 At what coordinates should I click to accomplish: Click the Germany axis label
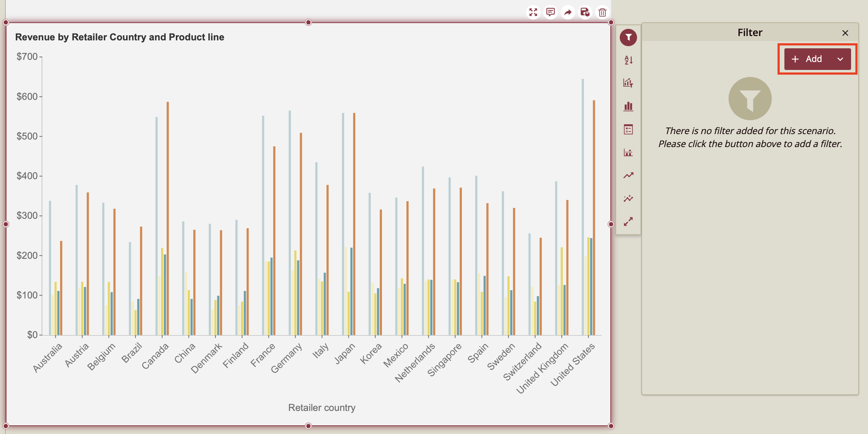pyautogui.click(x=286, y=358)
